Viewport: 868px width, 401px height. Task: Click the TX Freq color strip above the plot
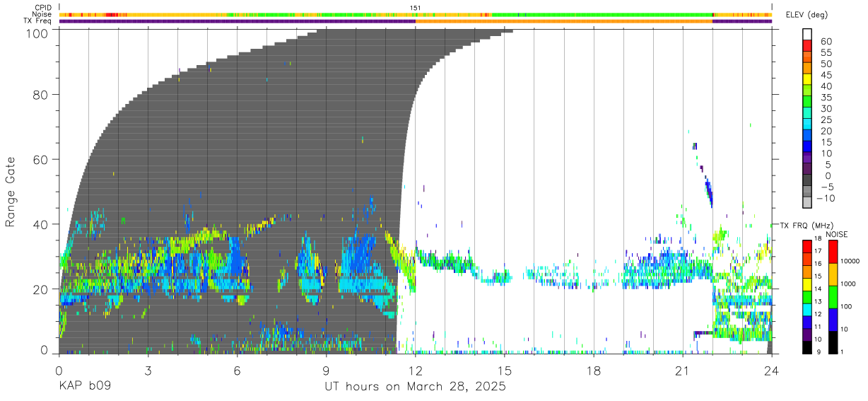click(x=415, y=21)
